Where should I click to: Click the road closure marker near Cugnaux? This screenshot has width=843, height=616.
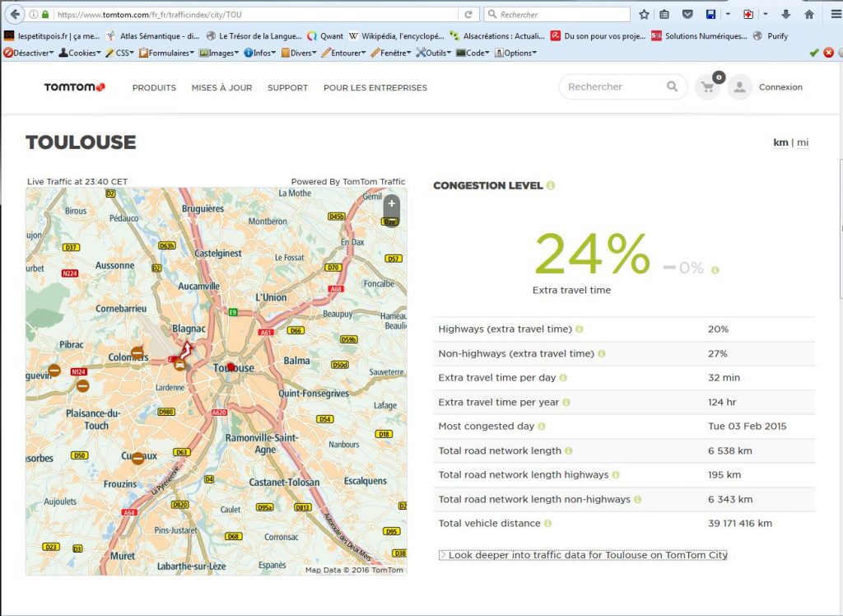coord(137,458)
